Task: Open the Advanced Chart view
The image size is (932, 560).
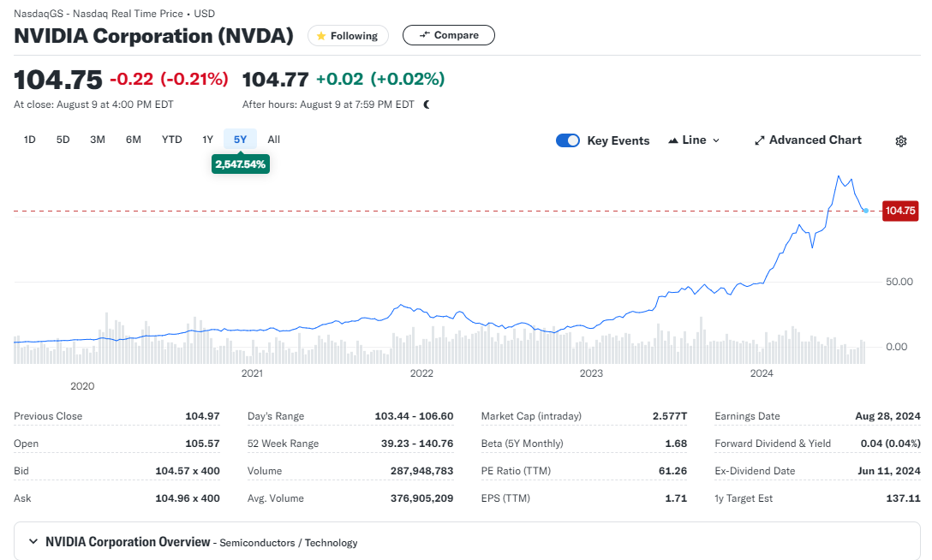Action: [x=808, y=140]
